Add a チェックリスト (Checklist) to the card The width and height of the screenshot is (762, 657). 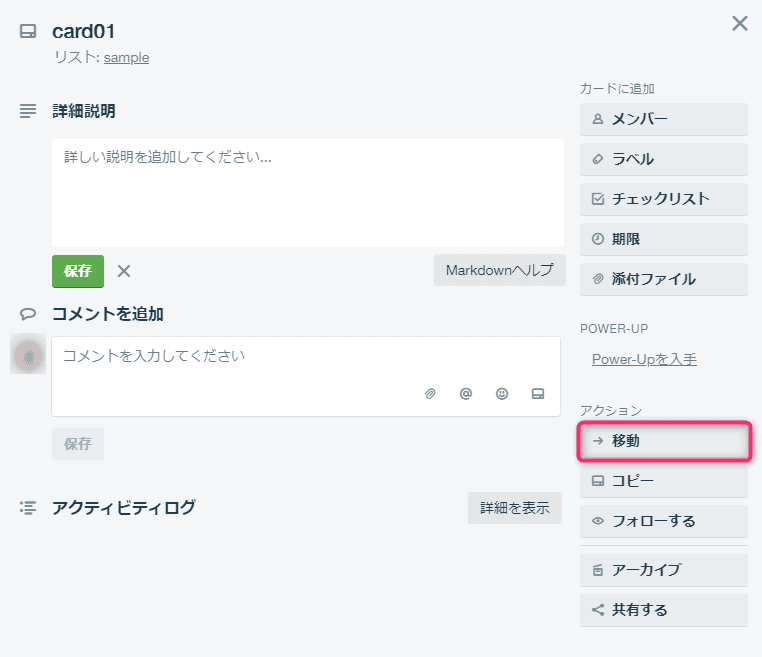tap(663, 199)
